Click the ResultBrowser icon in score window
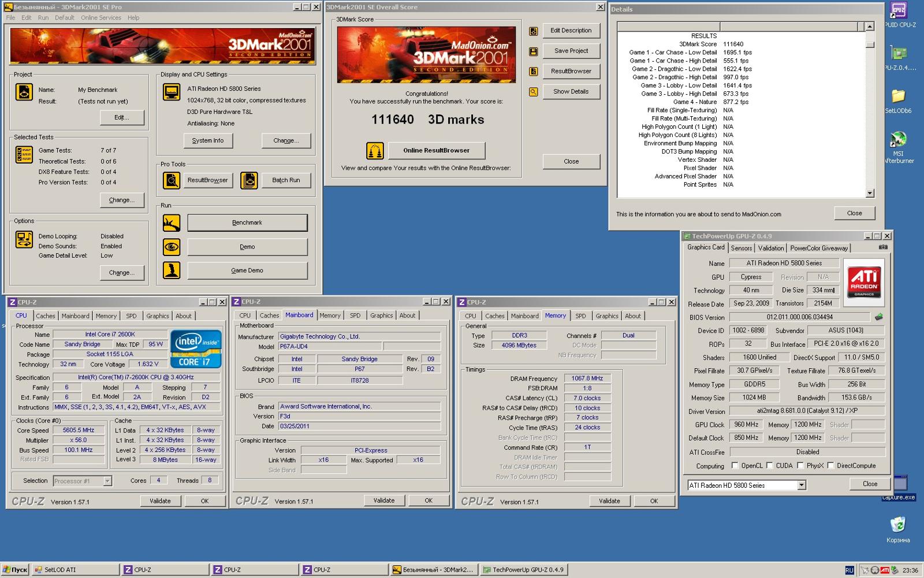 (x=534, y=72)
